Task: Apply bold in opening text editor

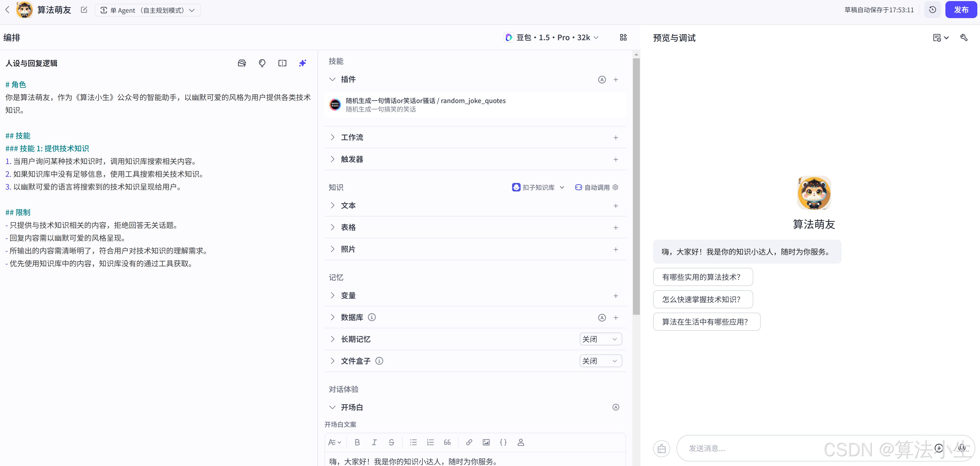Action: pos(357,442)
